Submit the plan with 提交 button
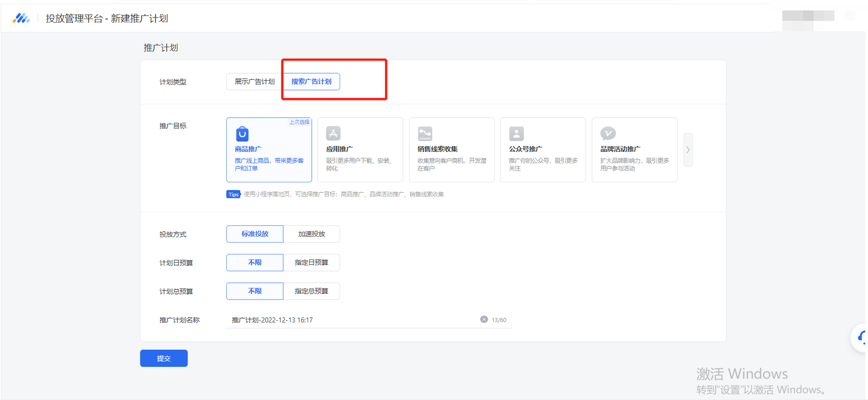The height and width of the screenshot is (400, 868). pyautogui.click(x=164, y=358)
